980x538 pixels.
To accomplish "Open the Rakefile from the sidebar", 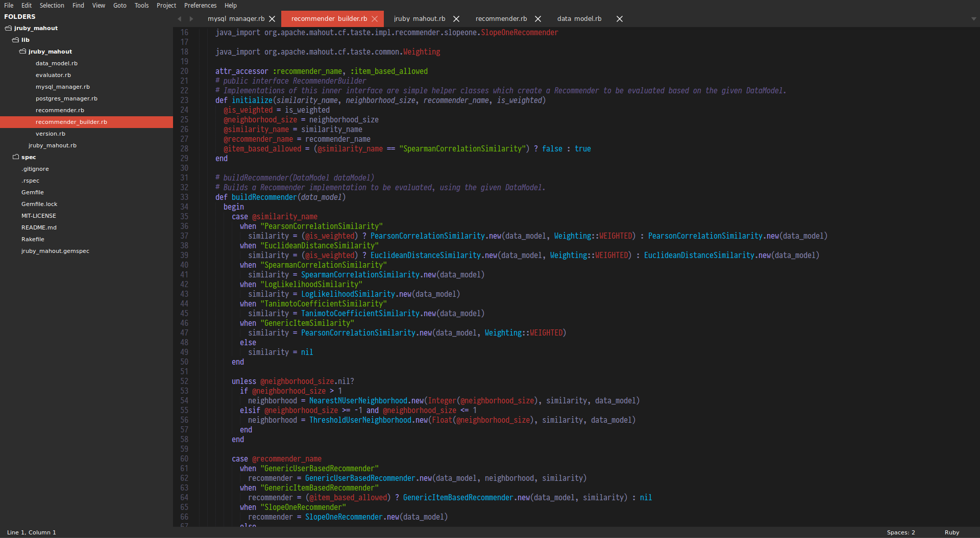I will pyautogui.click(x=32, y=239).
